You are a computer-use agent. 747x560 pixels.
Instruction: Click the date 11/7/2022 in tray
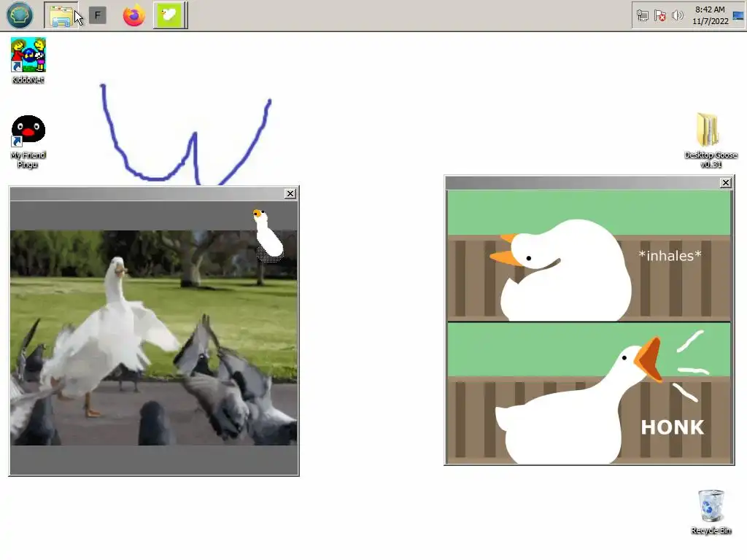pyautogui.click(x=711, y=21)
